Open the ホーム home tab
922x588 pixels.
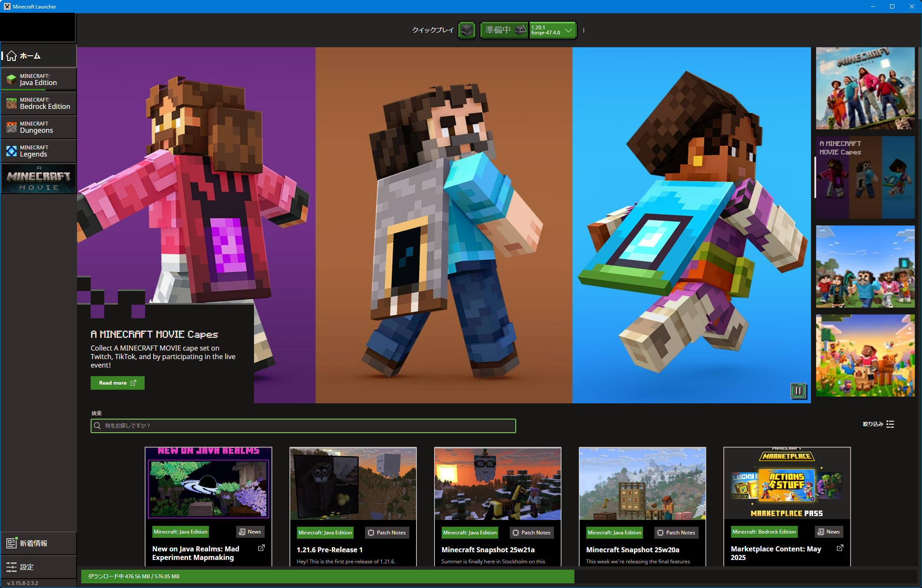39,56
